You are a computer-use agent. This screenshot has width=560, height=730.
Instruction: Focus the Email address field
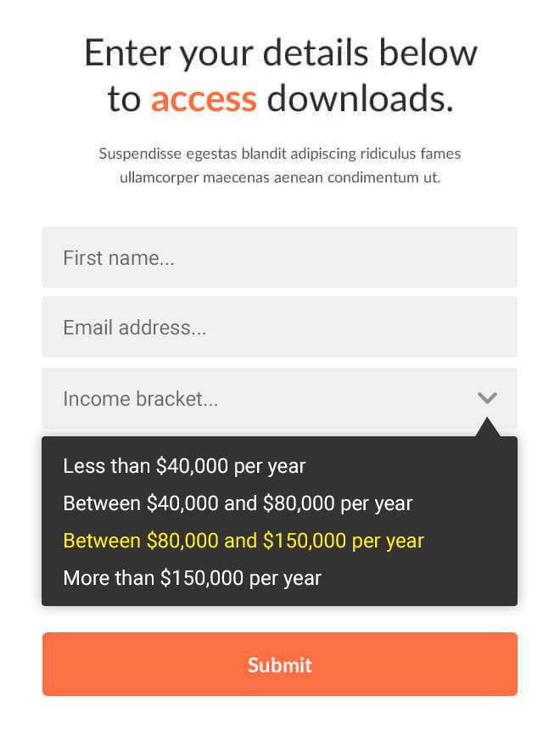pyautogui.click(x=279, y=328)
